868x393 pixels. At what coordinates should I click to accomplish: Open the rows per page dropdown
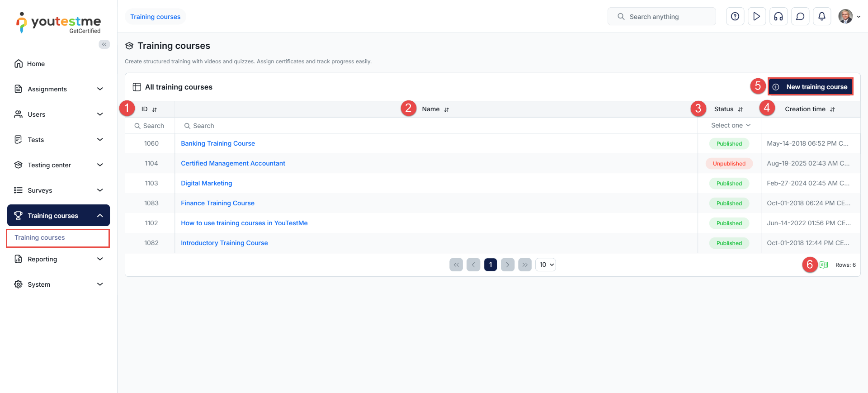[x=546, y=265]
